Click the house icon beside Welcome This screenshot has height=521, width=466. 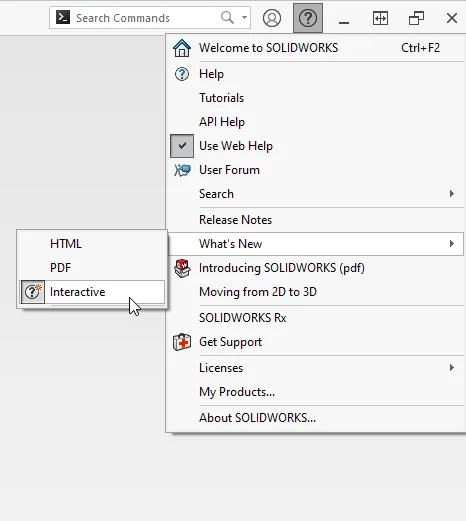[x=182, y=48]
